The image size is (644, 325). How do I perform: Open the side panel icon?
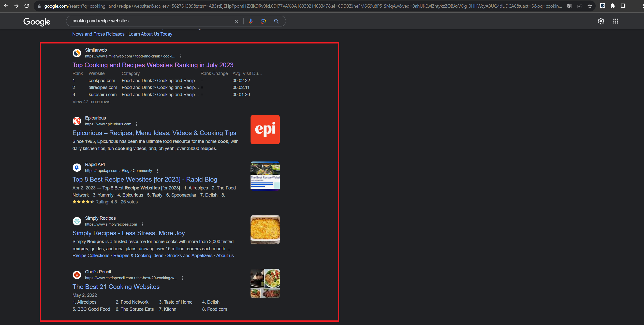point(623,6)
